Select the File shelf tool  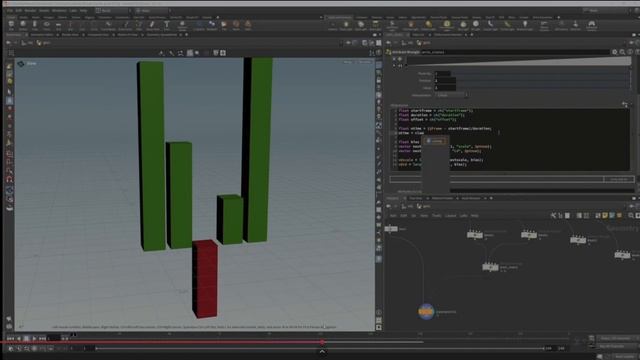(x=224, y=25)
